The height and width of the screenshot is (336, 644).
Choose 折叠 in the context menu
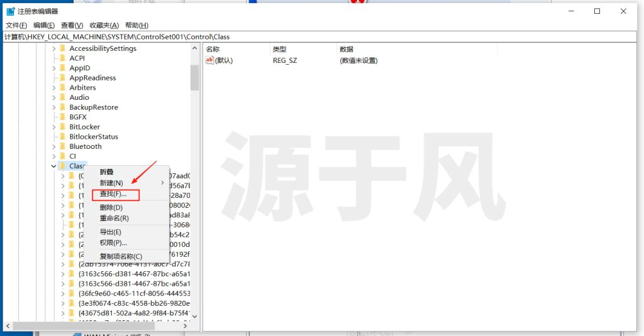pyautogui.click(x=127, y=172)
